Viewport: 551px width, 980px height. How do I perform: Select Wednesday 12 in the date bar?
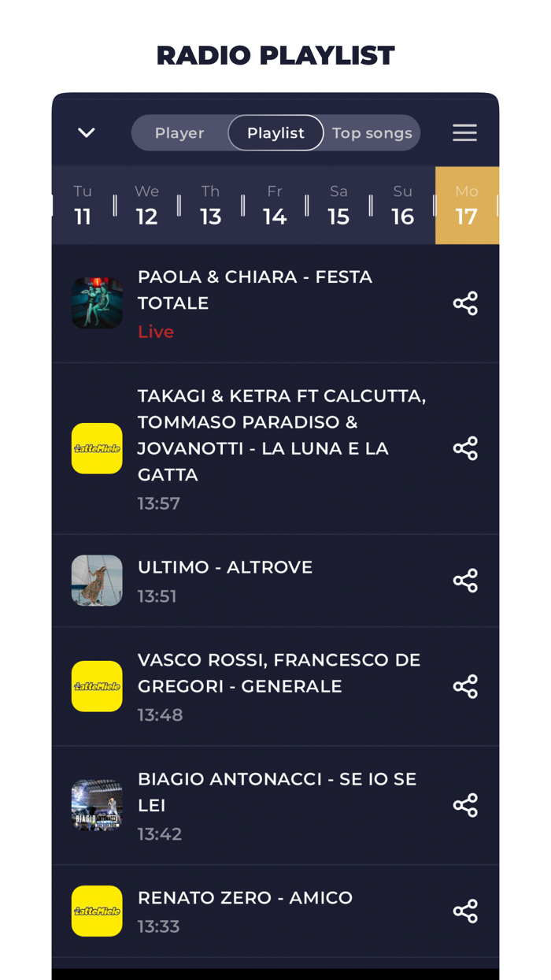[146, 204]
